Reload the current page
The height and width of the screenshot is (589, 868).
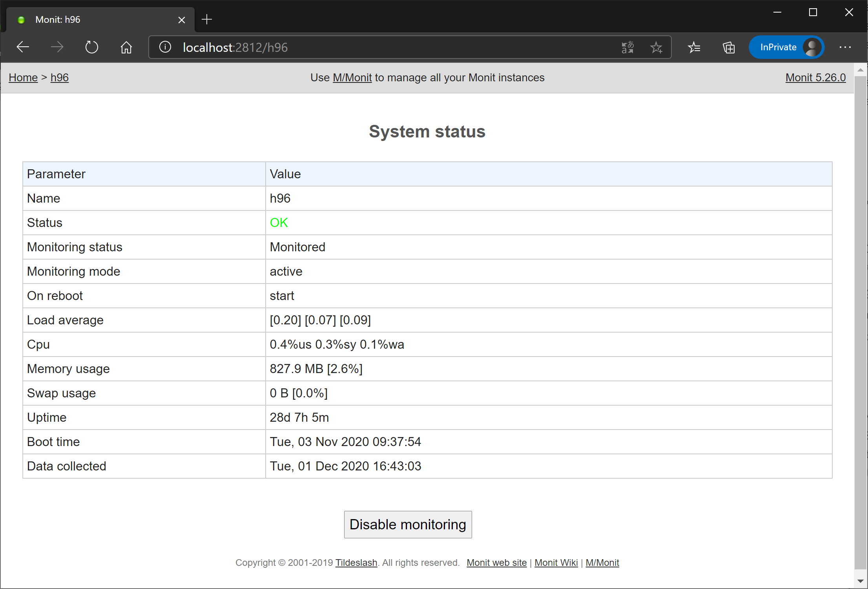[x=91, y=47]
